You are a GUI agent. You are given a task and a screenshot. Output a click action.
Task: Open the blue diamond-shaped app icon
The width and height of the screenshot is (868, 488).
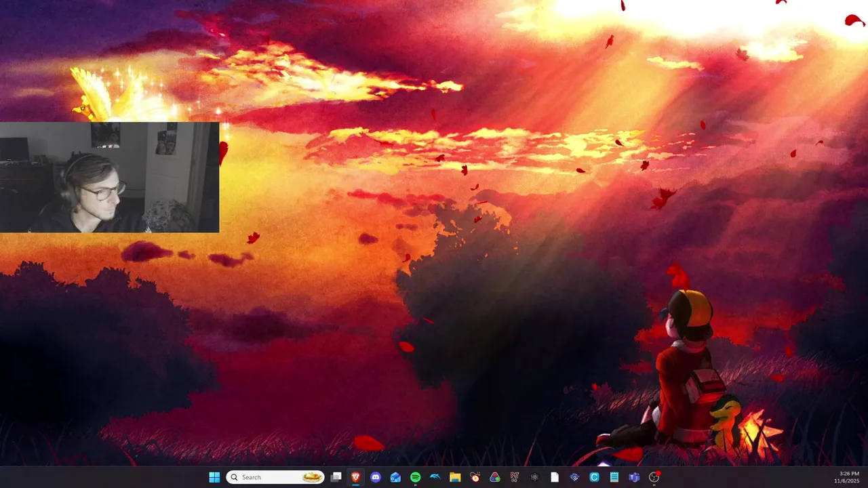tap(574, 477)
